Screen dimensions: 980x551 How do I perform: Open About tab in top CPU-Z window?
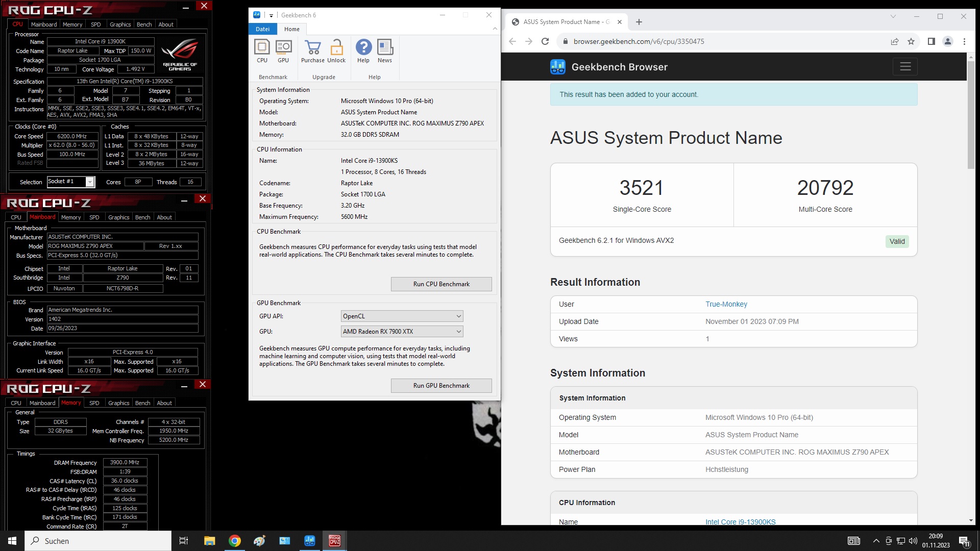click(x=166, y=24)
